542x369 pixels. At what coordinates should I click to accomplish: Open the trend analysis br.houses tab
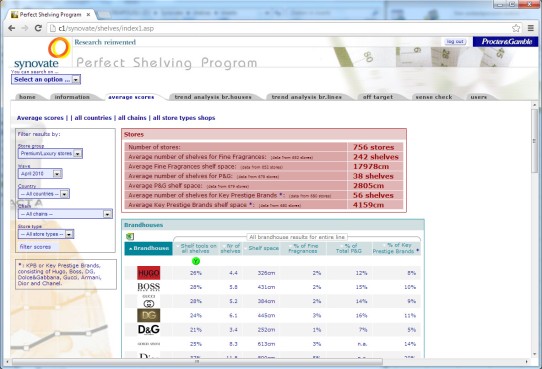click(x=213, y=97)
